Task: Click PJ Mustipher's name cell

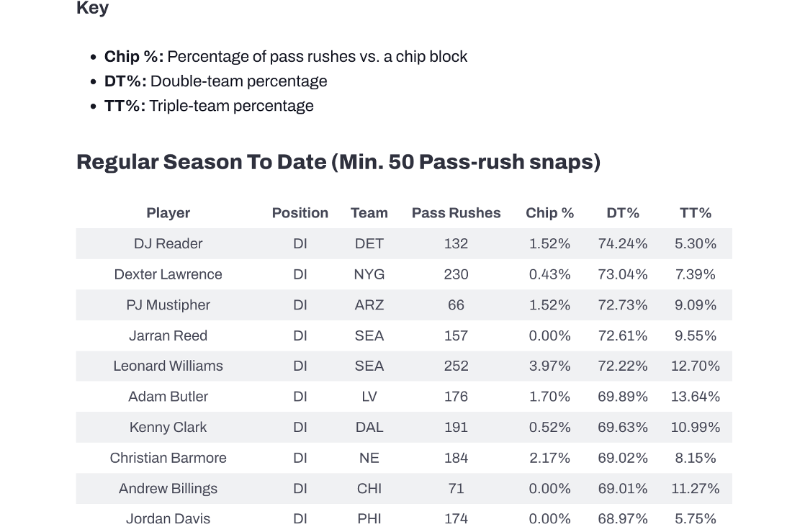Action: point(168,305)
